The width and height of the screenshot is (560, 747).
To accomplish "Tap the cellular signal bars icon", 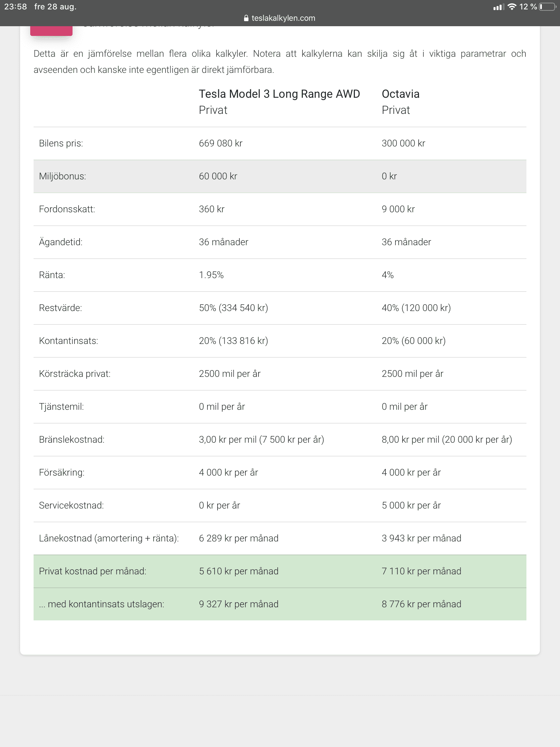I will click(x=498, y=7).
